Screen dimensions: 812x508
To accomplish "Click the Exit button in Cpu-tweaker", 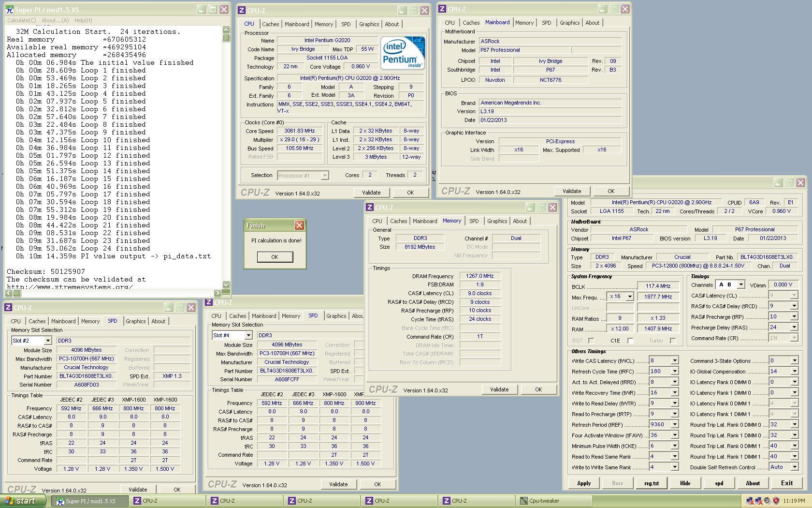I will (787, 483).
